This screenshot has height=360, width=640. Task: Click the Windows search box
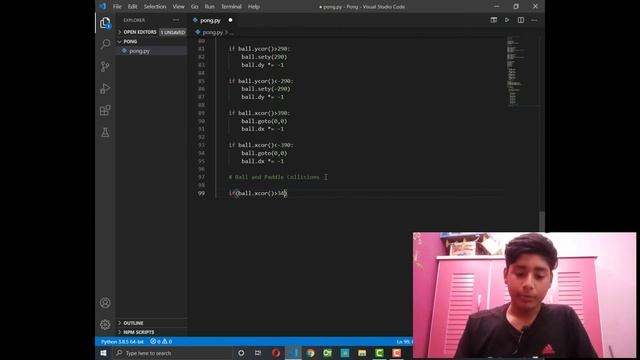click(x=173, y=353)
